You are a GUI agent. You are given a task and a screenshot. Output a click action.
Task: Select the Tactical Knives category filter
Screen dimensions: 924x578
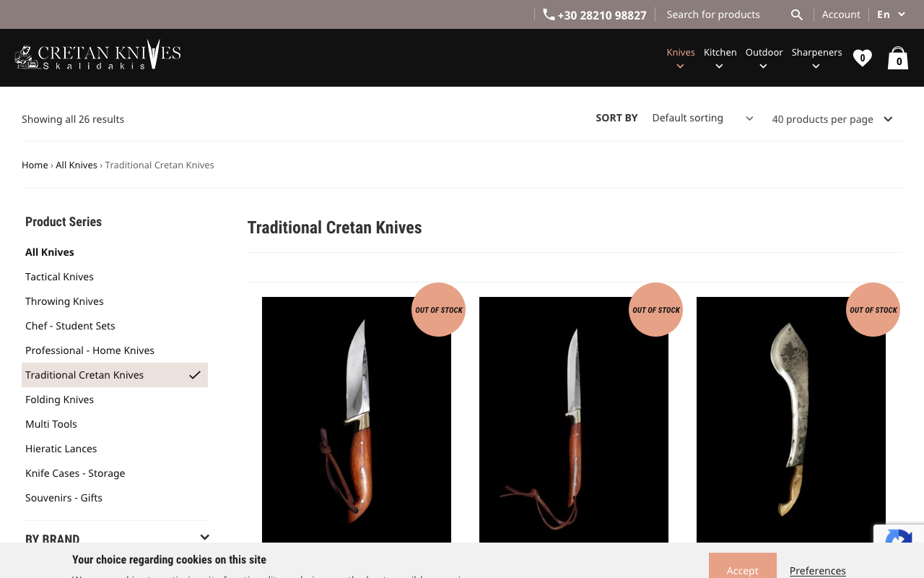pos(59,276)
